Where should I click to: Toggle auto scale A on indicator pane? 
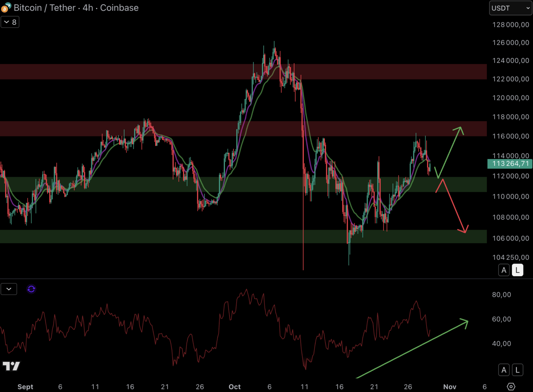pyautogui.click(x=504, y=370)
